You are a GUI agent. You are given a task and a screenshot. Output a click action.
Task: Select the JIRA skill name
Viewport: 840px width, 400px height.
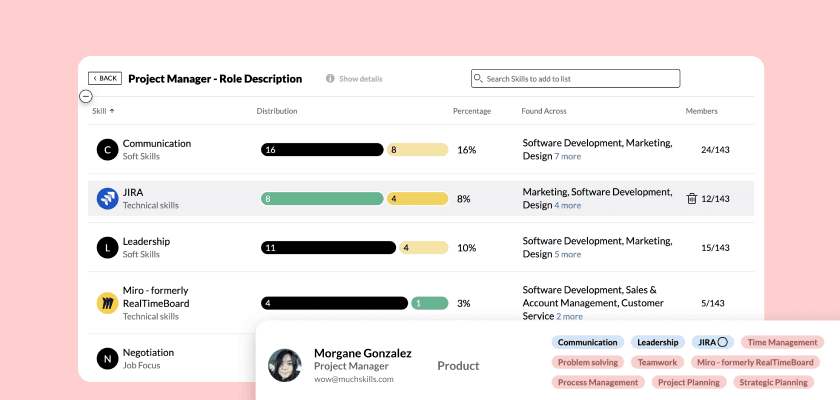coord(133,192)
